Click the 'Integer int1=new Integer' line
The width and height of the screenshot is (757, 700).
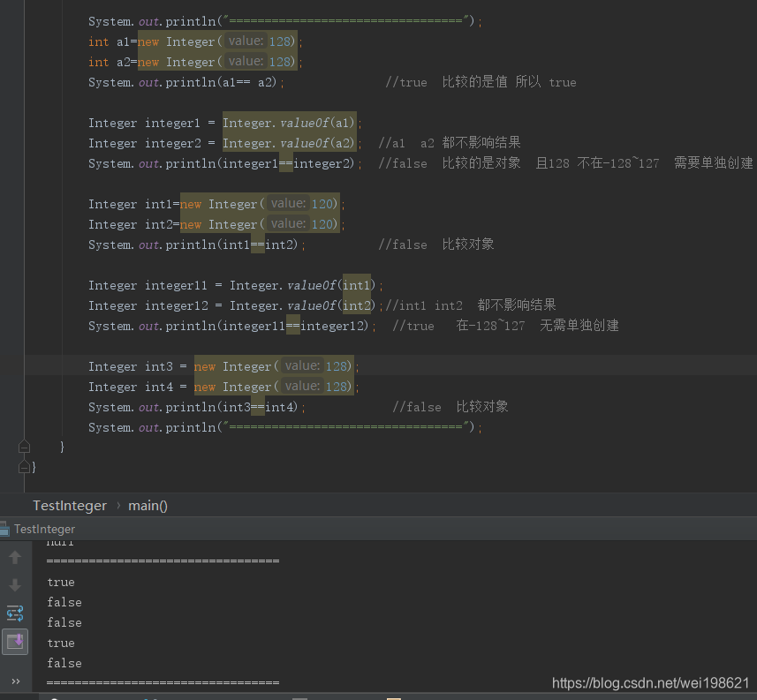(216, 204)
